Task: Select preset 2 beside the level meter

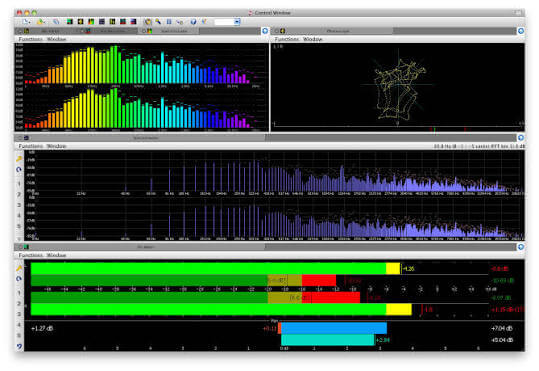Action: pyautogui.click(x=19, y=304)
